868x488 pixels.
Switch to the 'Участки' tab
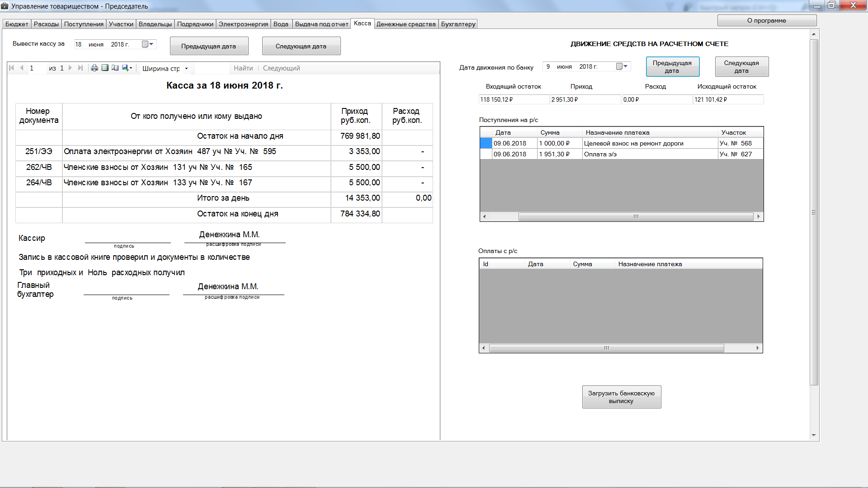click(x=121, y=24)
